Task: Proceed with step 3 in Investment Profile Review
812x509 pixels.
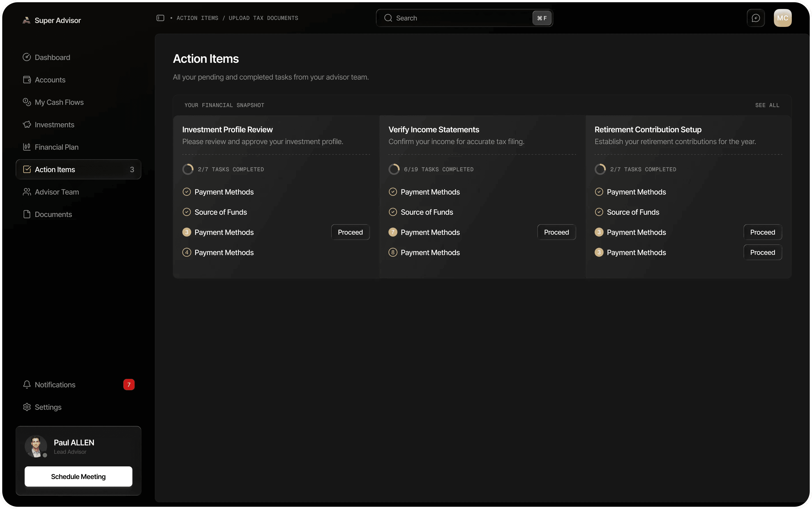Action: [x=350, y=232]
